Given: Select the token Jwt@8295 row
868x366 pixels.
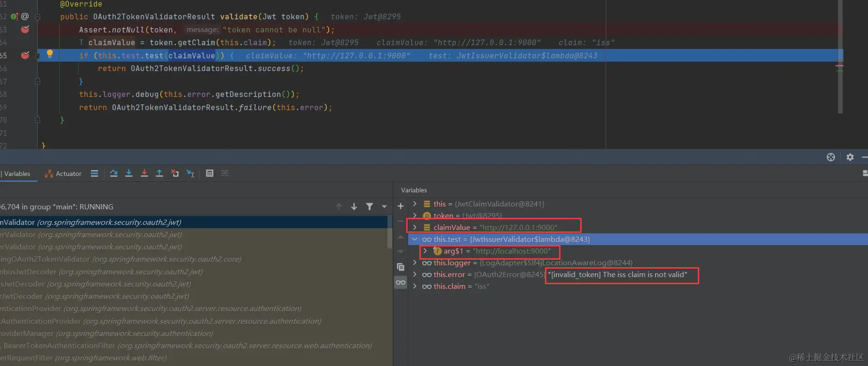Looking at the screenshot, I should 638,215.
